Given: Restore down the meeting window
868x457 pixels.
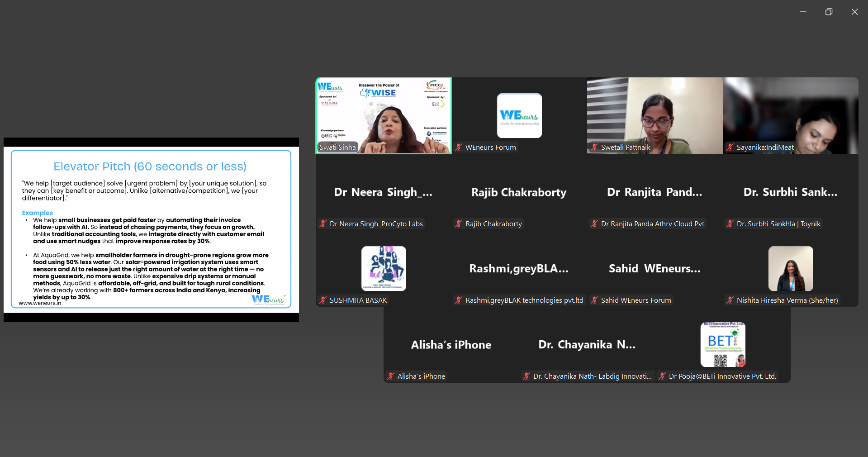Looking at the screenshot, I should coord(829,12).
